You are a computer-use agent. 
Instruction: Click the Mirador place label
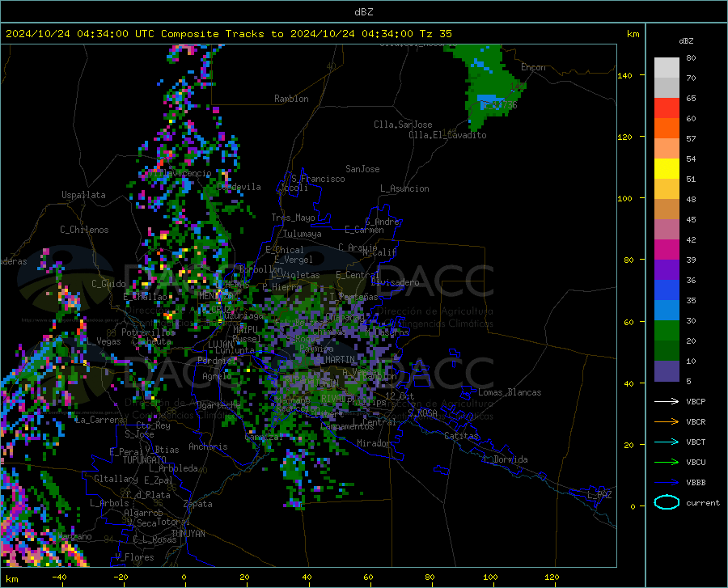click(374, 443)
